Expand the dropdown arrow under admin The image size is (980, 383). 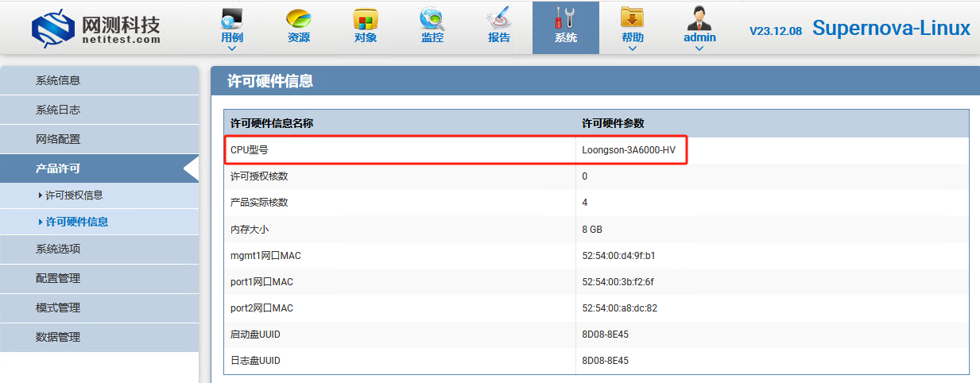click(699, 48)
